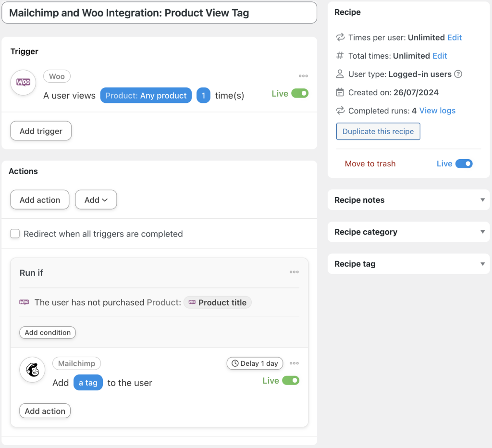
Task: Click Duplicate this recipe
Action: [x=378, y=131]
